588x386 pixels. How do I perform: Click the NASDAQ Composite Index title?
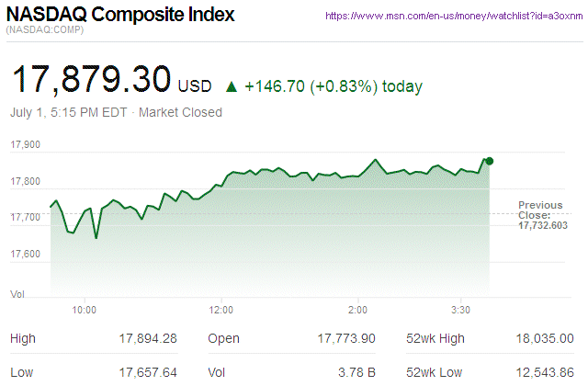[x=121, y=16]
